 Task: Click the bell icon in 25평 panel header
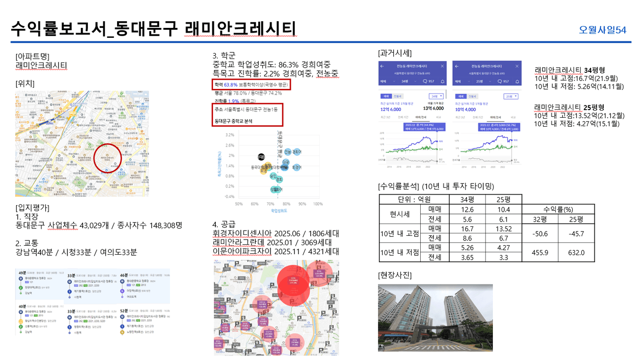point(517,81)
